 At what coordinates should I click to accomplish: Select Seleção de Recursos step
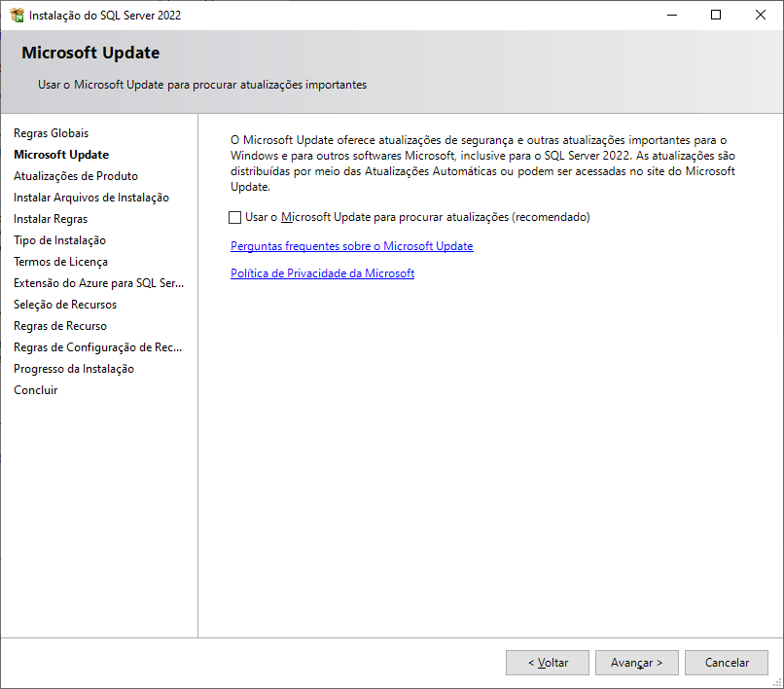[x=65, y=305]
